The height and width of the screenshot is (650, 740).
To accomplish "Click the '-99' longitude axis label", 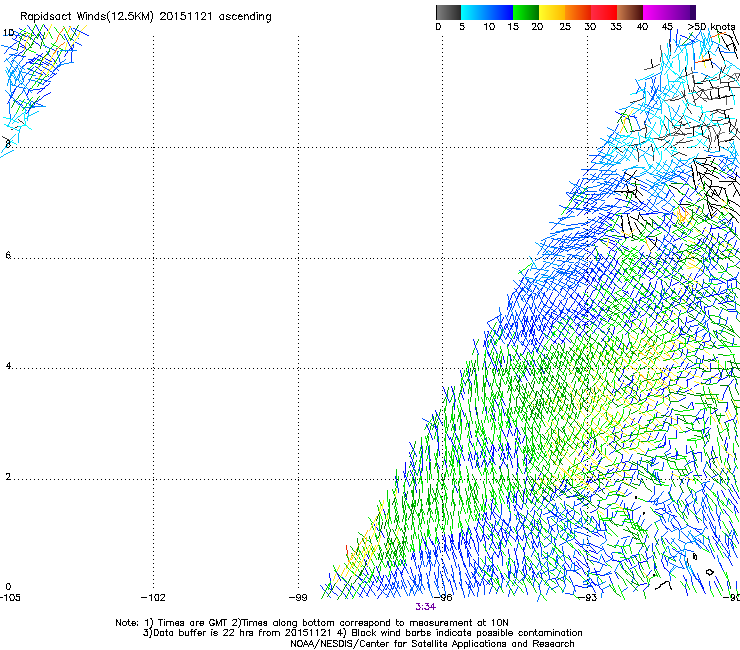I will pyautogui.click(x=298, y=597).
